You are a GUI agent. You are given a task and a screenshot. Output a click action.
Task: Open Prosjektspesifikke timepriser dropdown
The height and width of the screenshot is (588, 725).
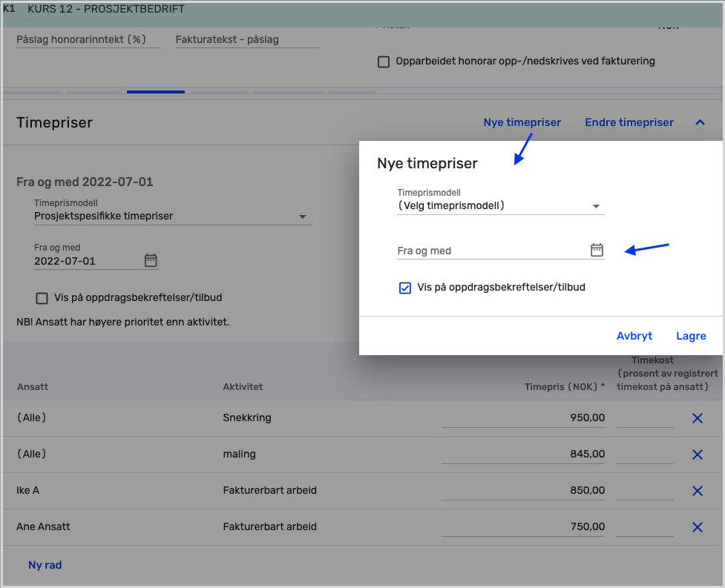click(172, 217)
